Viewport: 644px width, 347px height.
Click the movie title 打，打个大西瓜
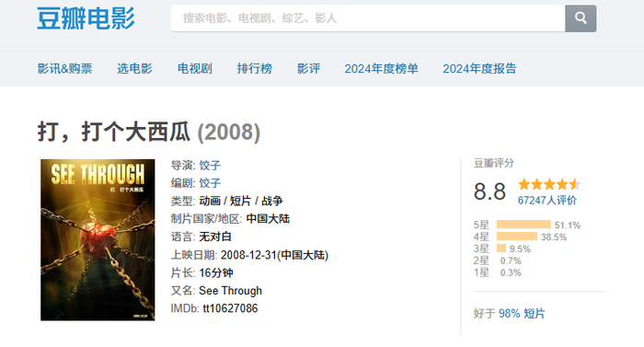pyautogui.click(x=114, y=132)
